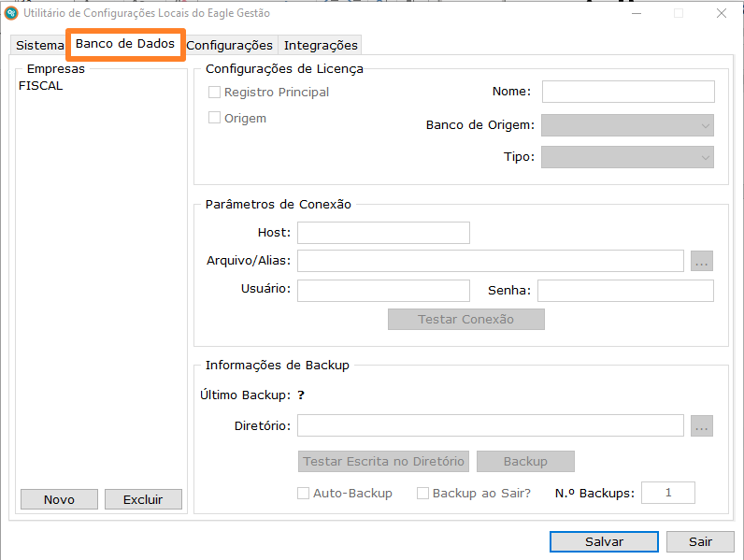The width and height of the screenshot is (744, 560).
Task: Select FISCAL in the Empresas list
Action: [41, 85]
